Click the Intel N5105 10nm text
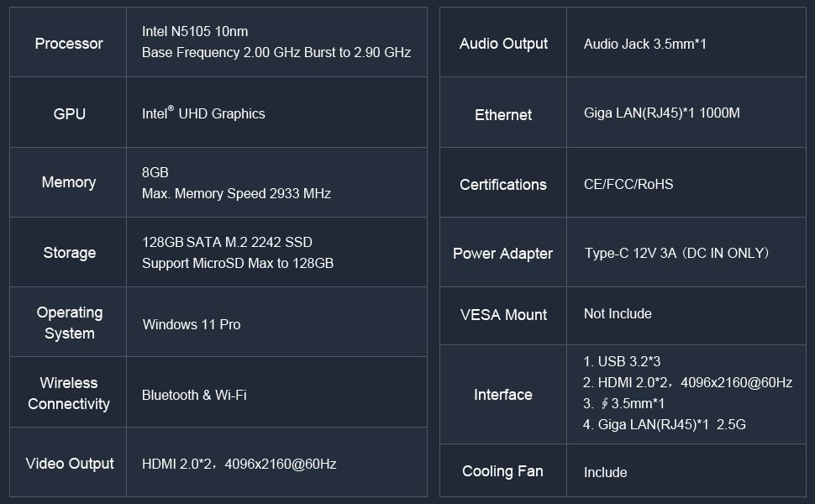This screenshot has width=815, height=504. tap(195, 31)
